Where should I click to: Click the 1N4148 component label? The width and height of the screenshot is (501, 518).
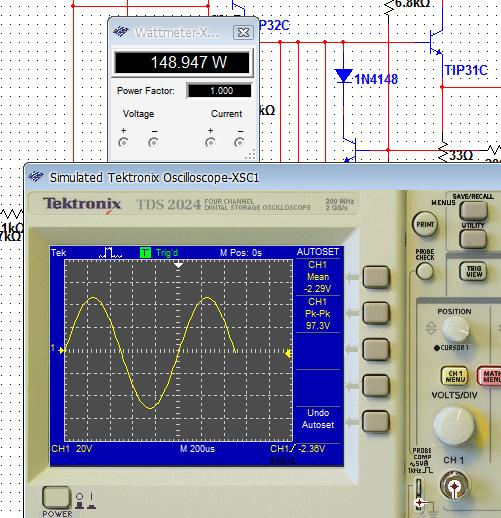[x=376, y=79]
